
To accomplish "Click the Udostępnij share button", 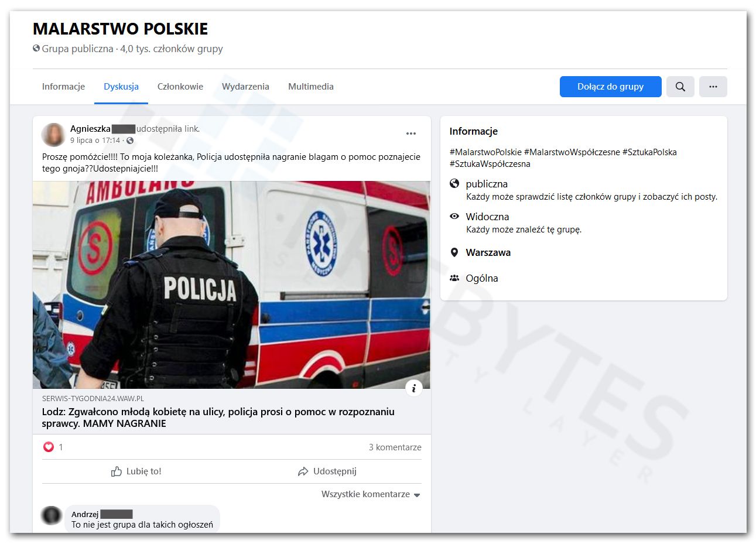I will (x=327, y=471).
